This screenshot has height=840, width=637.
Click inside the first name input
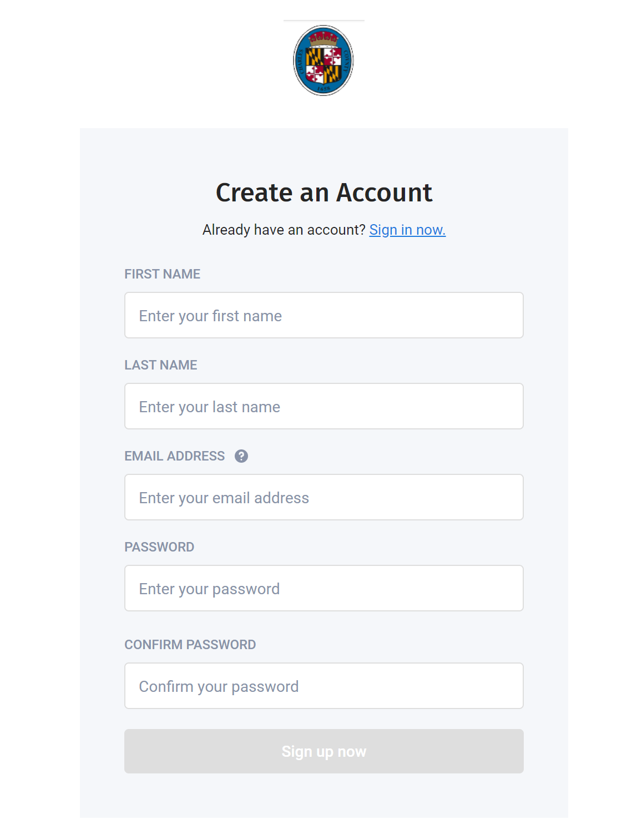(323, 315)
